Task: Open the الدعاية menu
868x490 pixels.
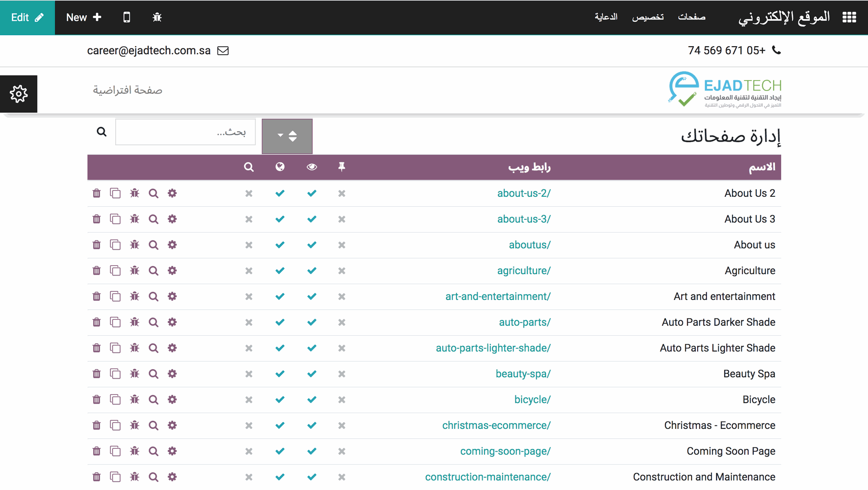Action: 606,17
